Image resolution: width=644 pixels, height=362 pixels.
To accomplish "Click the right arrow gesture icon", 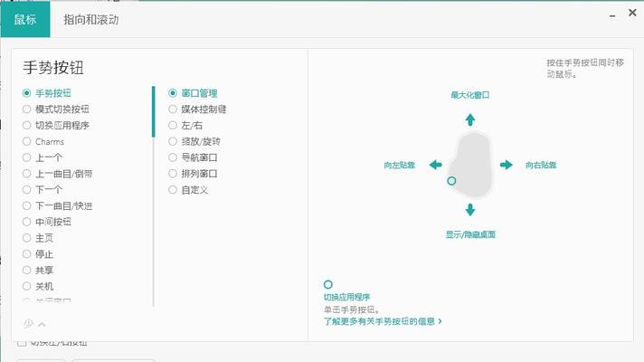I will 506,165.
